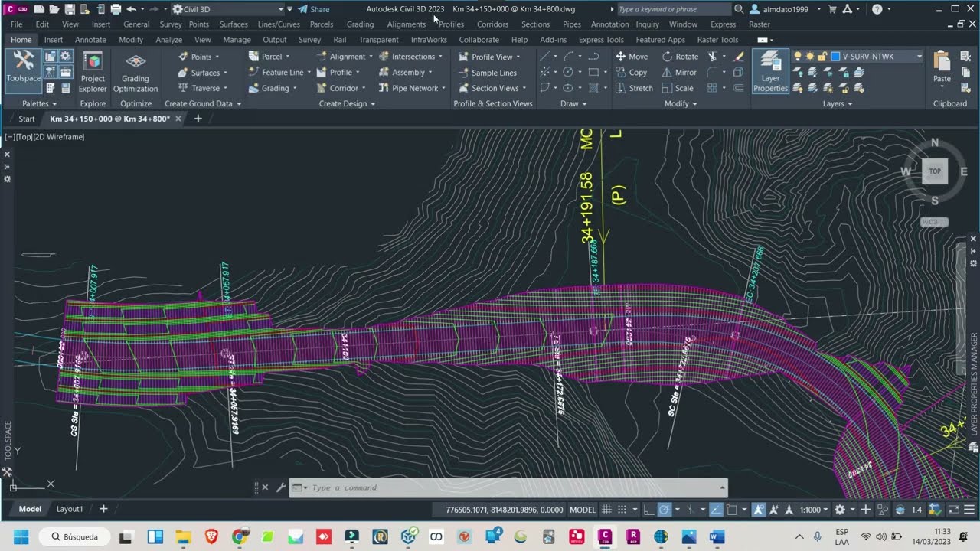Open the Corridors menu
Image resolution: width=980 pixels, height=551 pixels.
coord(492,24)
